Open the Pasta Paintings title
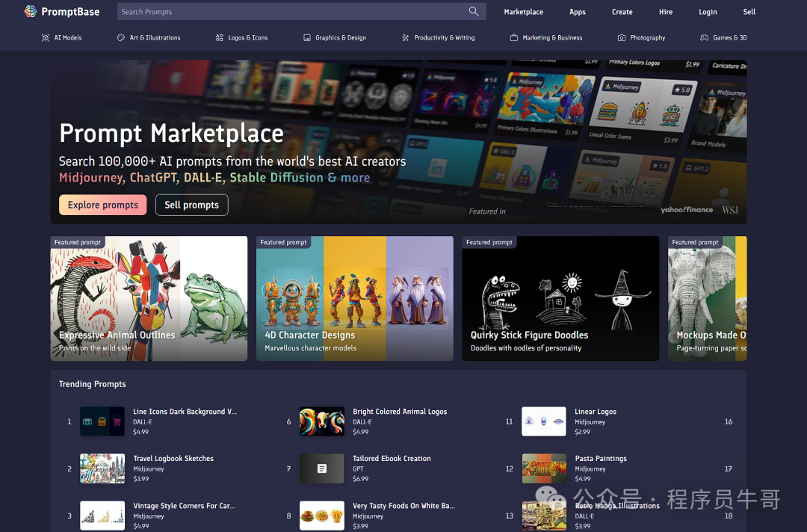 [601, 459]
